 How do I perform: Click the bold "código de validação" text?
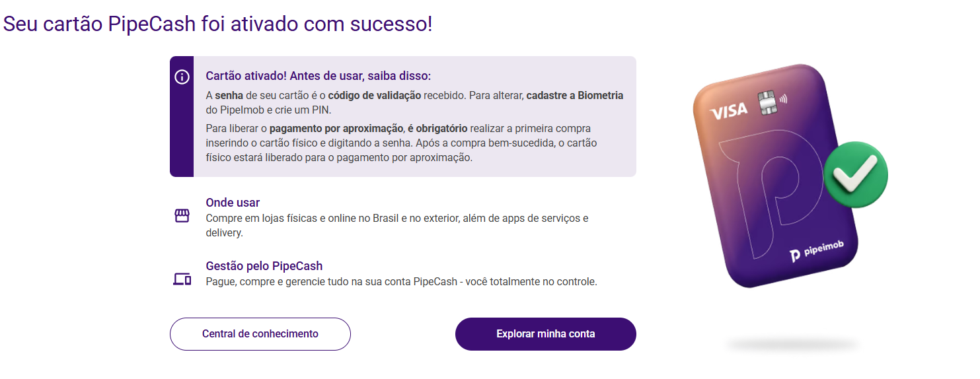tap(375, 95)
